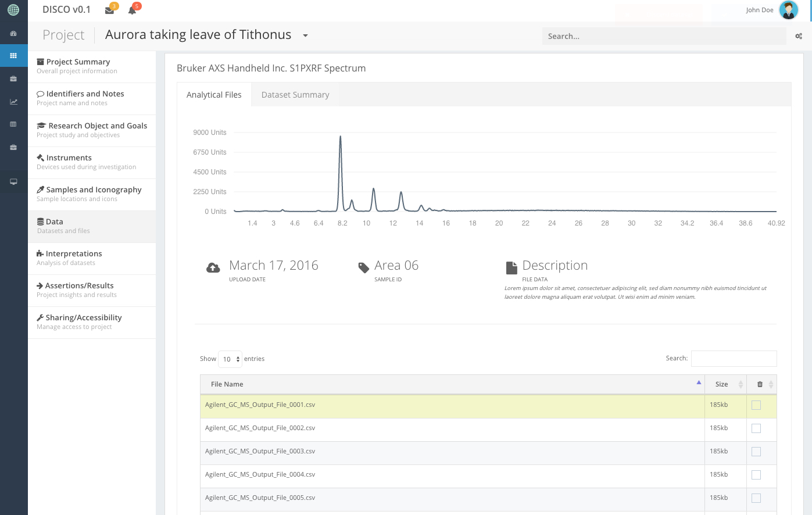The image size is (812, 515).
Task: Tick the checkbox for Agilent_GC_MS_Output_File_0003.csv
Action: 756,452
